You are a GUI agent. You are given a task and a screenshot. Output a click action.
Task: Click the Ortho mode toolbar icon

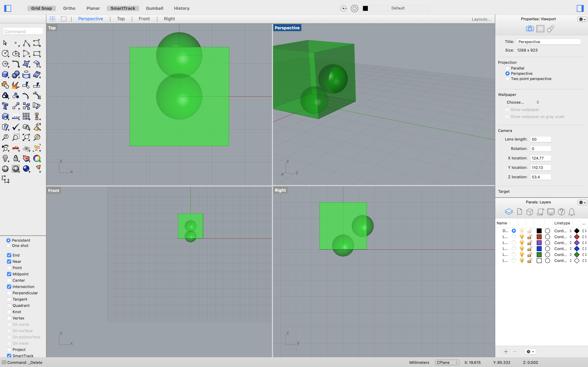[69, 8]
